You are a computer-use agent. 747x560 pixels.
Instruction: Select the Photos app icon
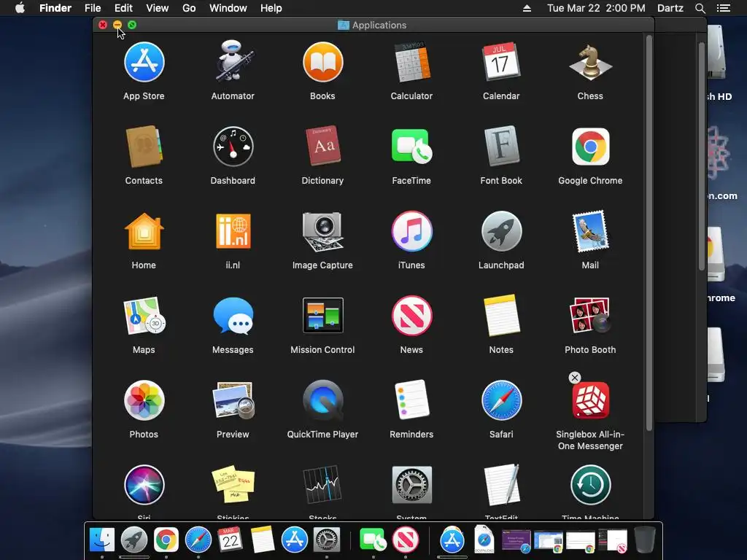144,400
